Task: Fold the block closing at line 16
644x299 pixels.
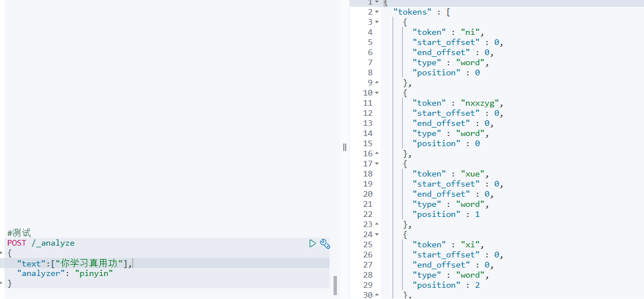Action: [x=377, y=153]
